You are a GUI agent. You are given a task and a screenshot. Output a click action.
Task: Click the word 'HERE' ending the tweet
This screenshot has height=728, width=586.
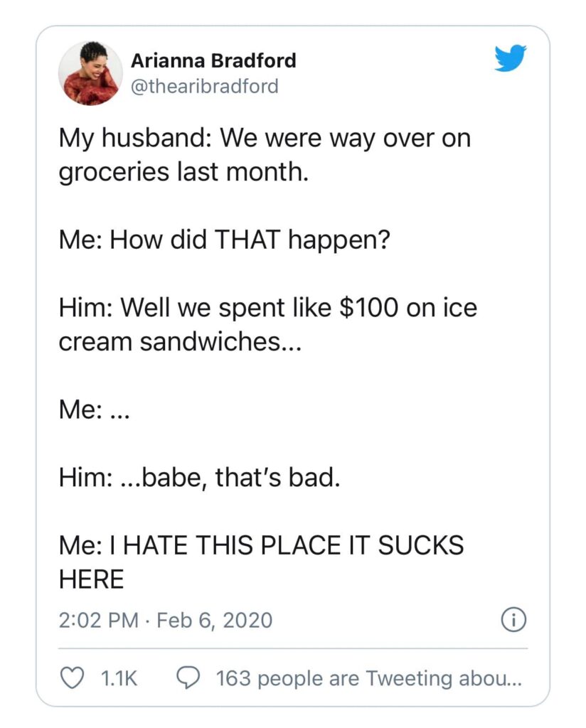(91, 579)
